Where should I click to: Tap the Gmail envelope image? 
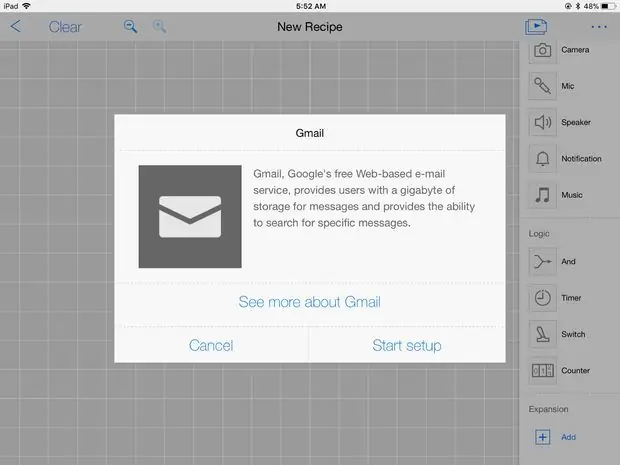[x=190, y=217]
